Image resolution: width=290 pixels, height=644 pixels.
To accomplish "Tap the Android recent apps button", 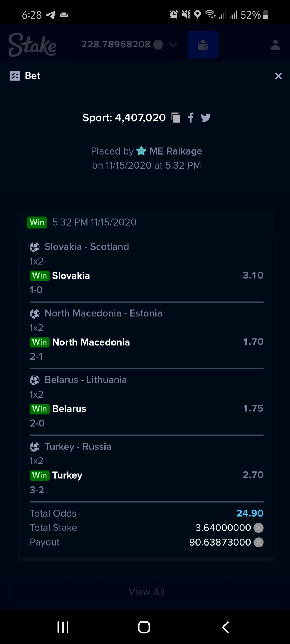I will point(63,627).
